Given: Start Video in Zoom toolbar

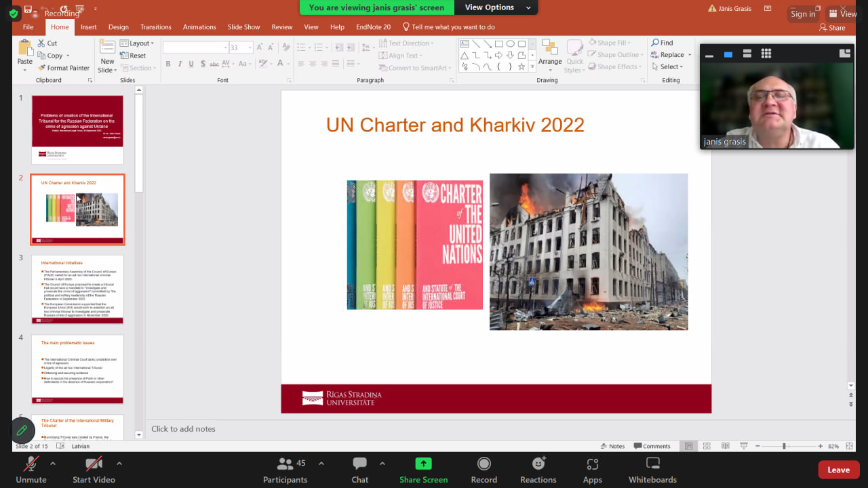Looking at the screenshot, I should (94, 469).
